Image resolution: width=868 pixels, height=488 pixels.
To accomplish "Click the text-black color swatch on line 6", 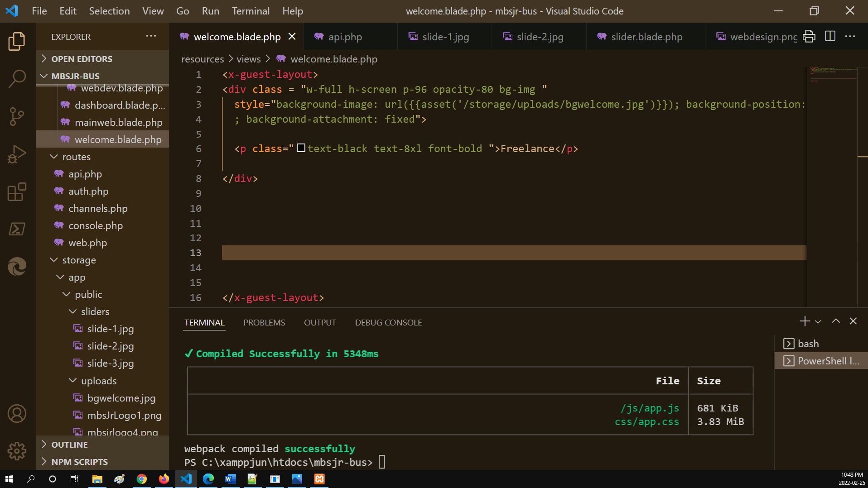I will [x=301, y=148].
